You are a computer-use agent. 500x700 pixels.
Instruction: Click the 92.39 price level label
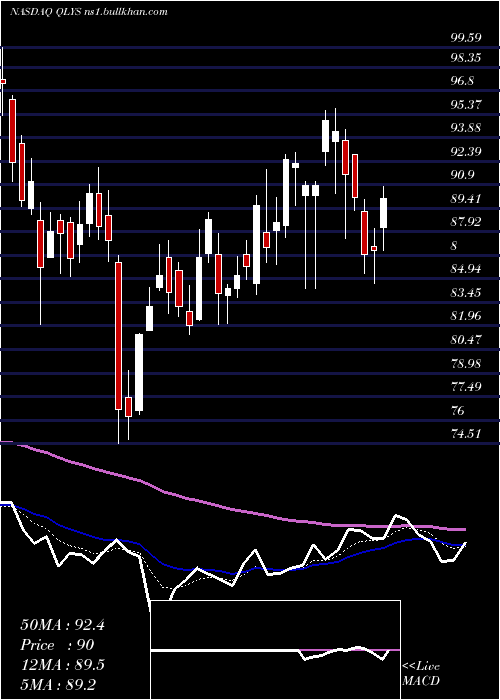coord(466,152)
